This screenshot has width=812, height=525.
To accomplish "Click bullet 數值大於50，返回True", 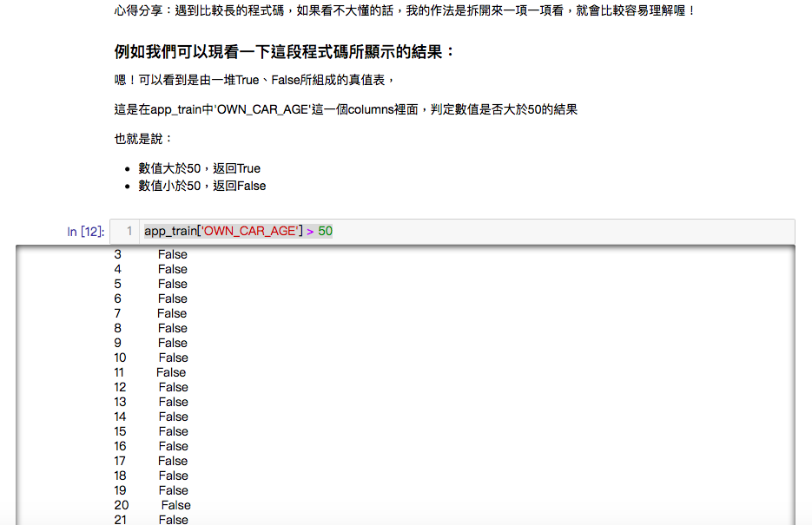I will (x=200, y=168).
